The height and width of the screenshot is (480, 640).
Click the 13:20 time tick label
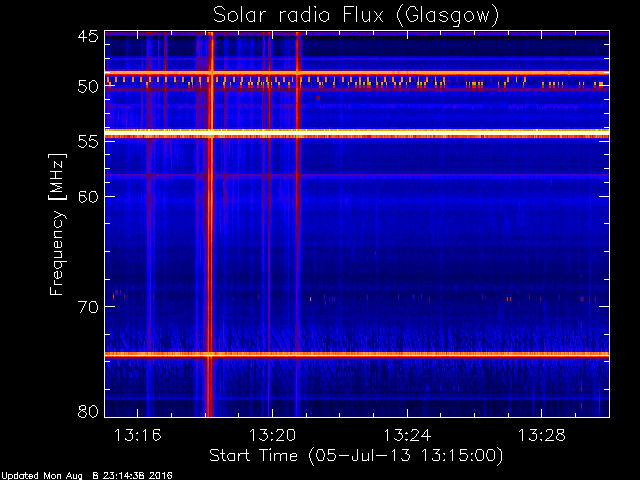[272, 435]
